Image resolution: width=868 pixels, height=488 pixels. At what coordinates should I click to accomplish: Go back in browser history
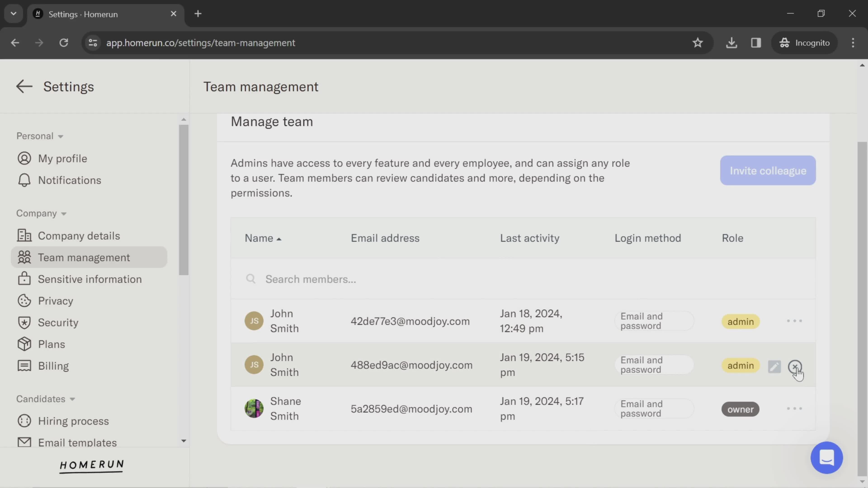pyautogui.click(x=15, y=43)
